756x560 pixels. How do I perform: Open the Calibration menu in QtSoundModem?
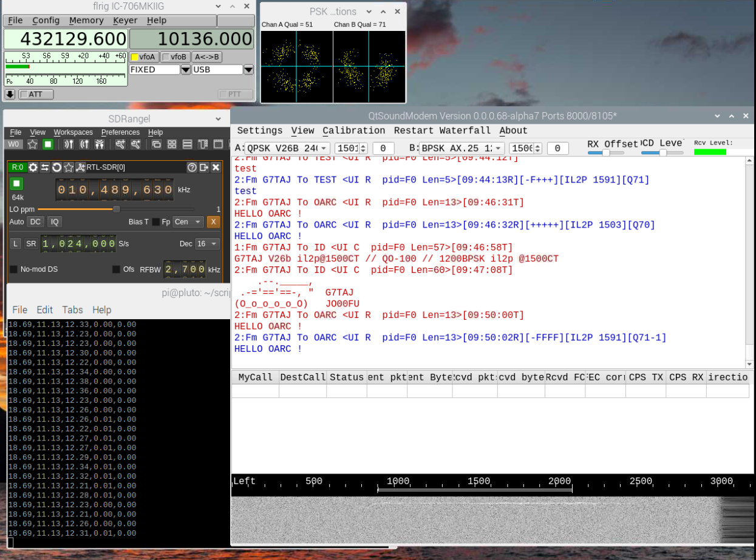354,130
